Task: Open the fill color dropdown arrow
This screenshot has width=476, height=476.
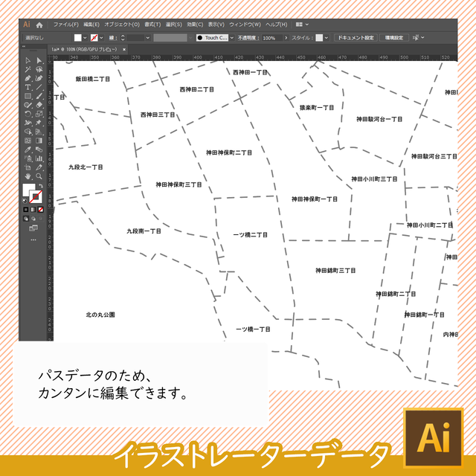Action: pyautogui.click(x=85, y=38)
